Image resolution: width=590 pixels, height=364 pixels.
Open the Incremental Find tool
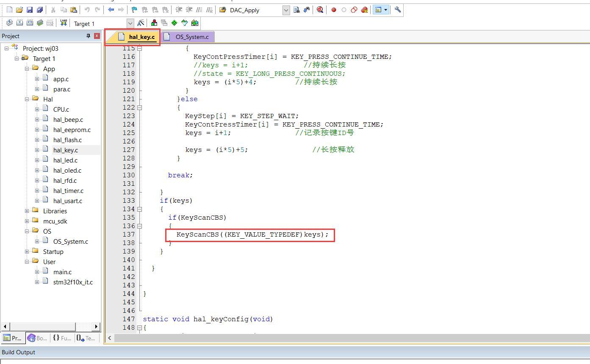[x=306, y=10]
